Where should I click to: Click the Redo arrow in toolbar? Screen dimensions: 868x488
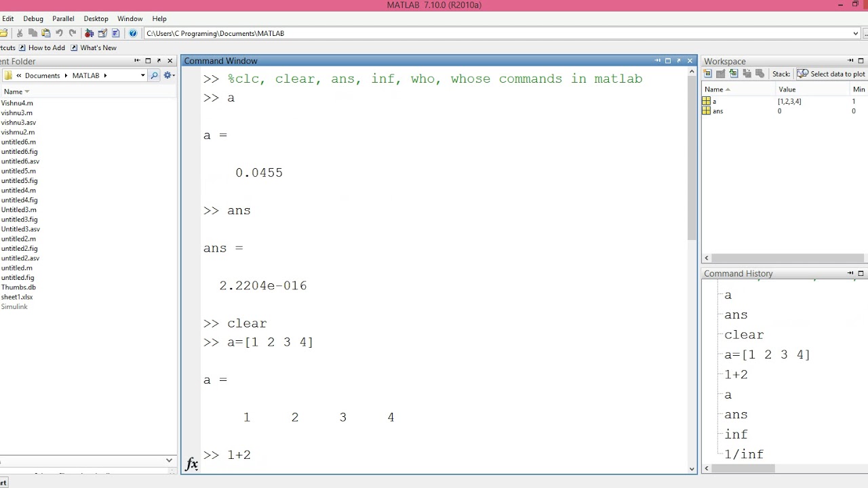point(72,33)
